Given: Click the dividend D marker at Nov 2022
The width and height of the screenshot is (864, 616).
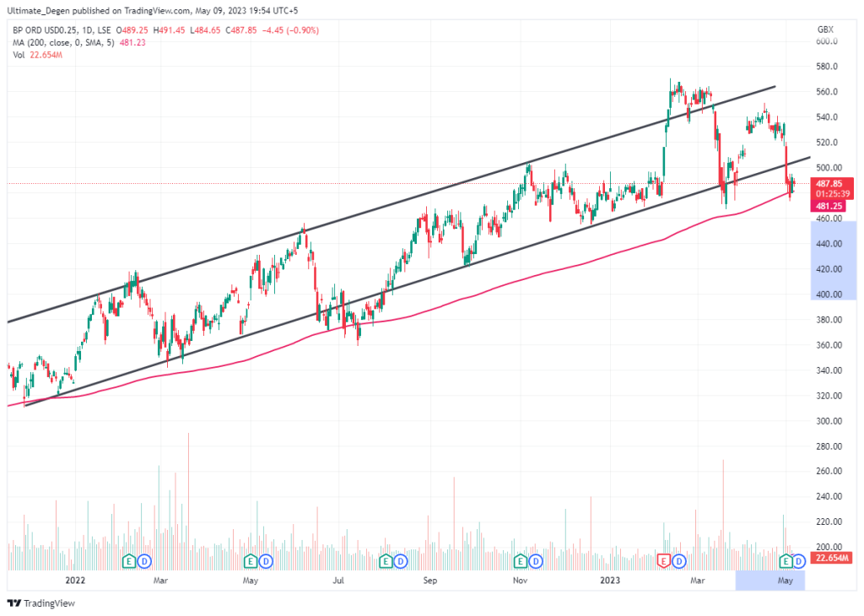Looking at the screenshot, I should pyautogui.click(x=536, y=561).
